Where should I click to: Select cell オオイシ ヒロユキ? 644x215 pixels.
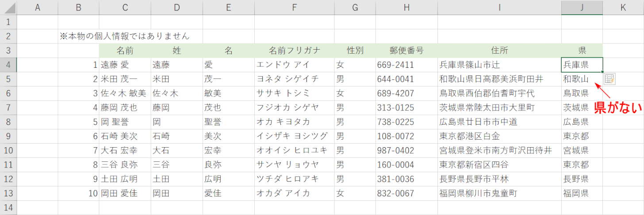[x=294, y=151]
